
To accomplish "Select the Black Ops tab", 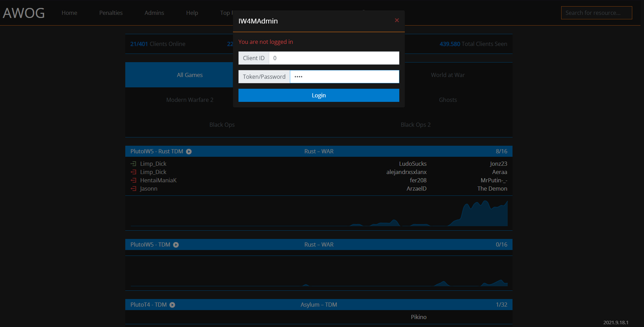I will (x=222, y=125).
